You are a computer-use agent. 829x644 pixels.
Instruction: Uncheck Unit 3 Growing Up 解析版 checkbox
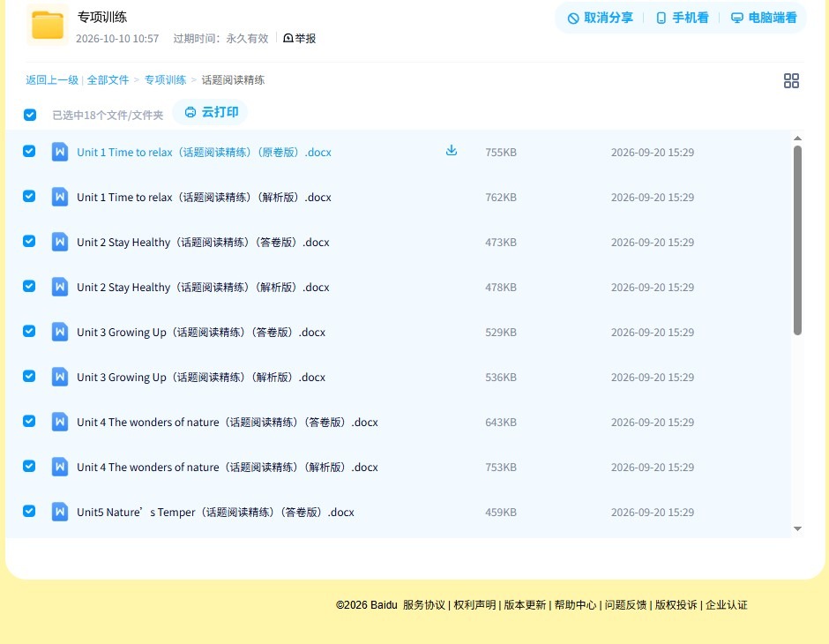click(29, 376)
